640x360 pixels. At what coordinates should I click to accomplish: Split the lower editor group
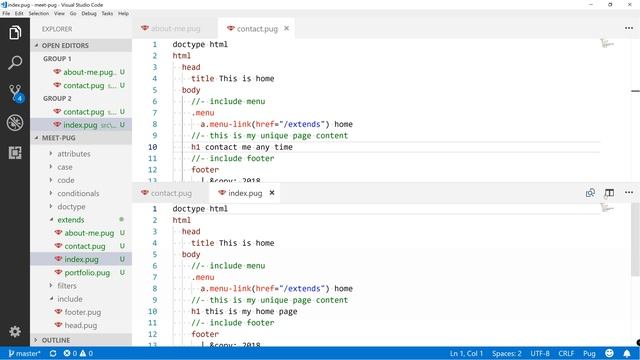pyautogui.click(x=609, y=193)
